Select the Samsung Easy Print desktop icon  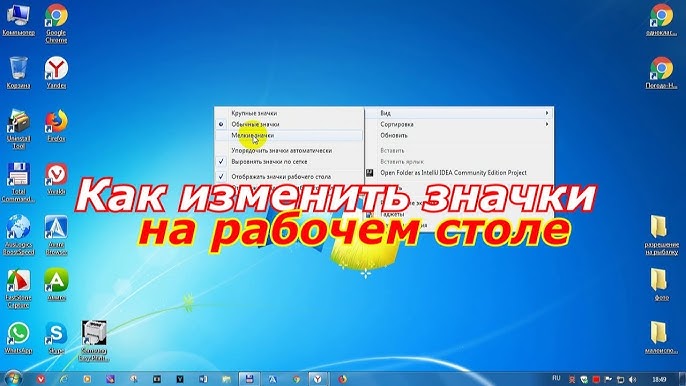point(94,341)
